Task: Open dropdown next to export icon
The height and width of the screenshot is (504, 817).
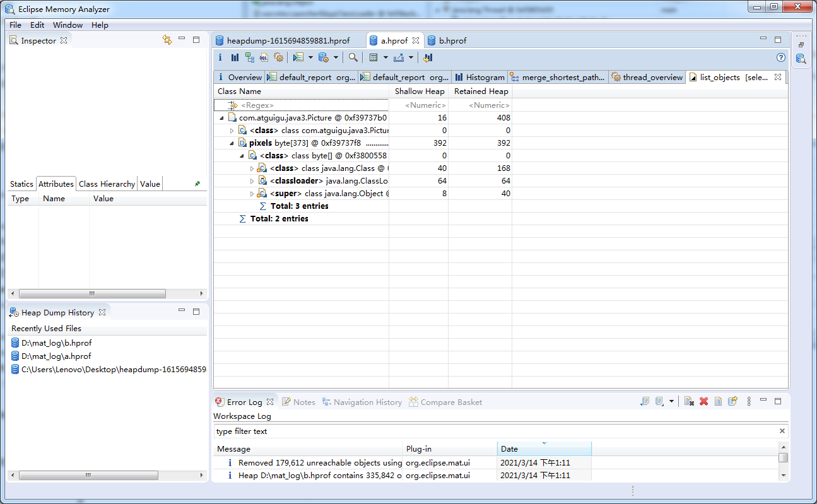Action: tap(411, 57)
